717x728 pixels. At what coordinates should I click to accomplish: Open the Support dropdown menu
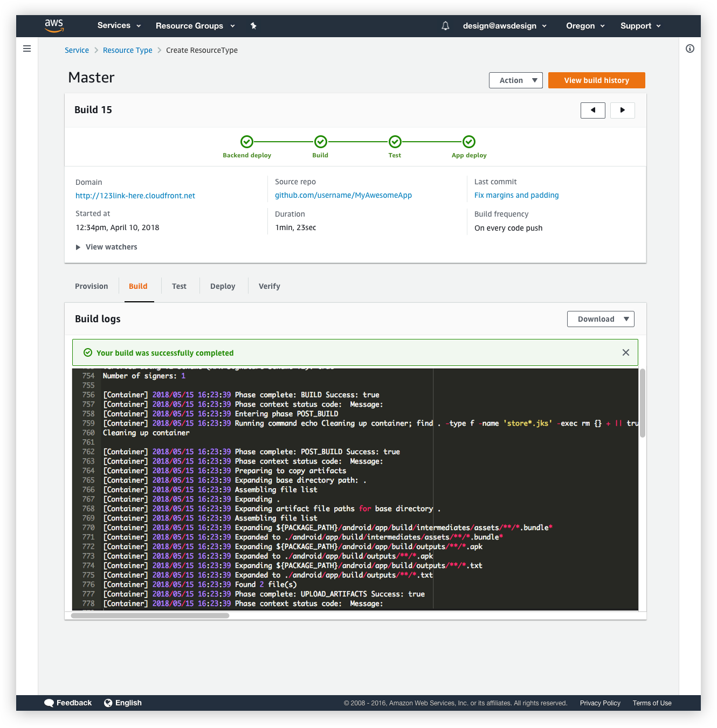pyautogui.click(x=640, y=26)
